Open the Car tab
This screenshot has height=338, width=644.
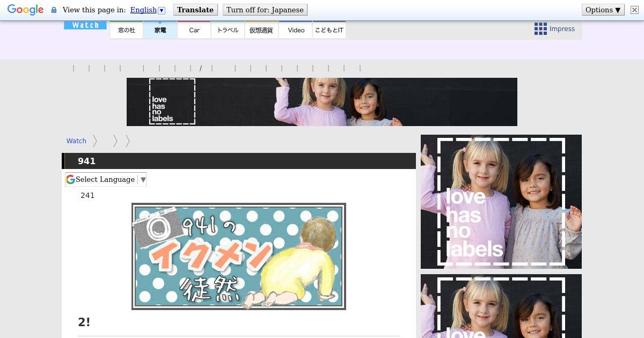click(194, 30)
